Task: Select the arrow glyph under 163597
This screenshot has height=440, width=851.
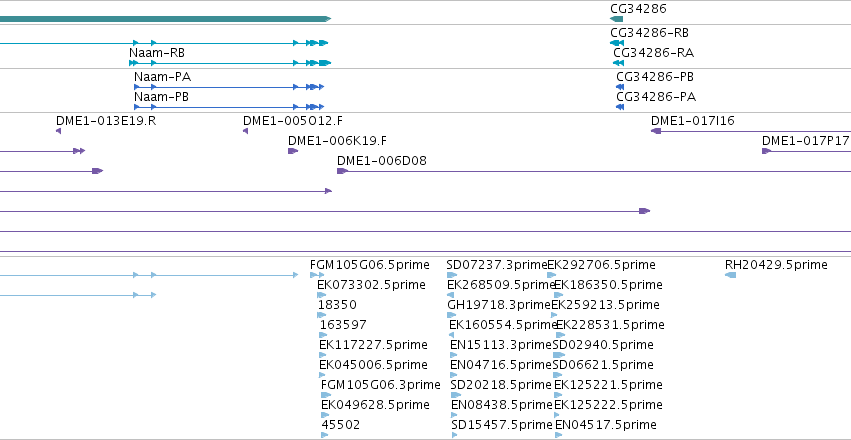Action: coord(323,335)
